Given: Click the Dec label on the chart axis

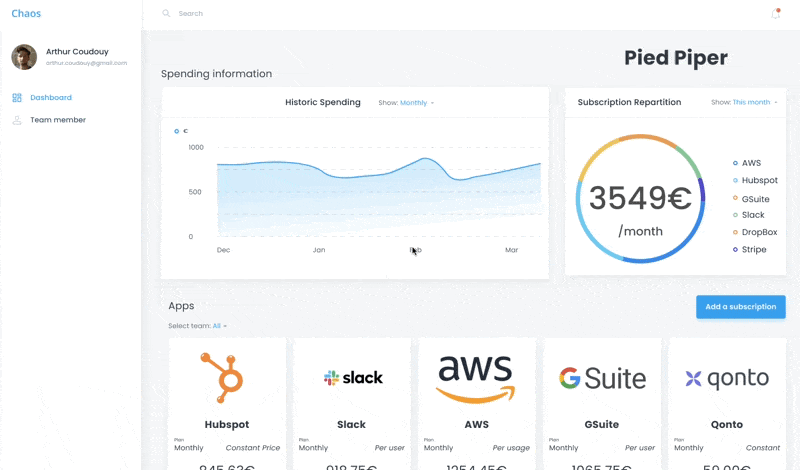Looking at the screenshot, I should click(223, 250).
